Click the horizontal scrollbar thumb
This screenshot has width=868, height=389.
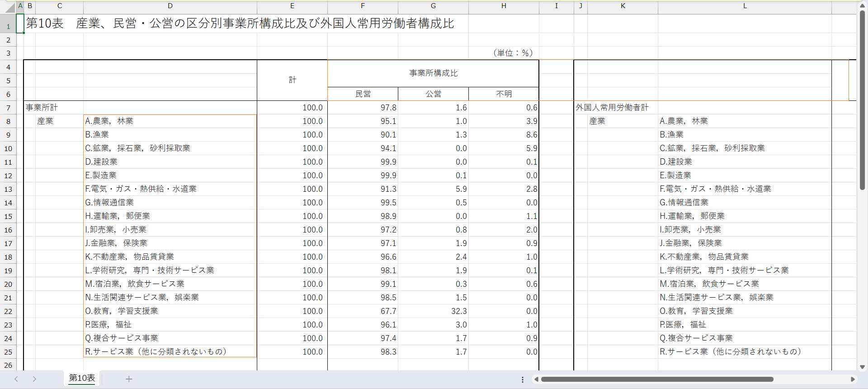657,379
